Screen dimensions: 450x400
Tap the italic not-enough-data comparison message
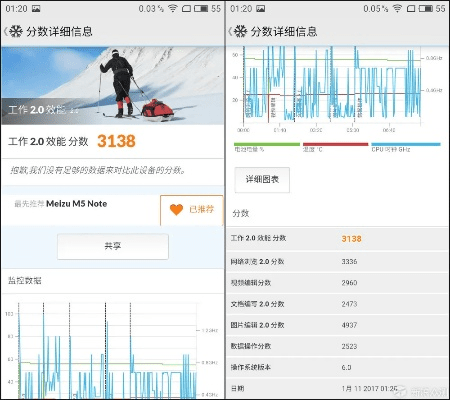pyautogui.click(x=98, y=171)
